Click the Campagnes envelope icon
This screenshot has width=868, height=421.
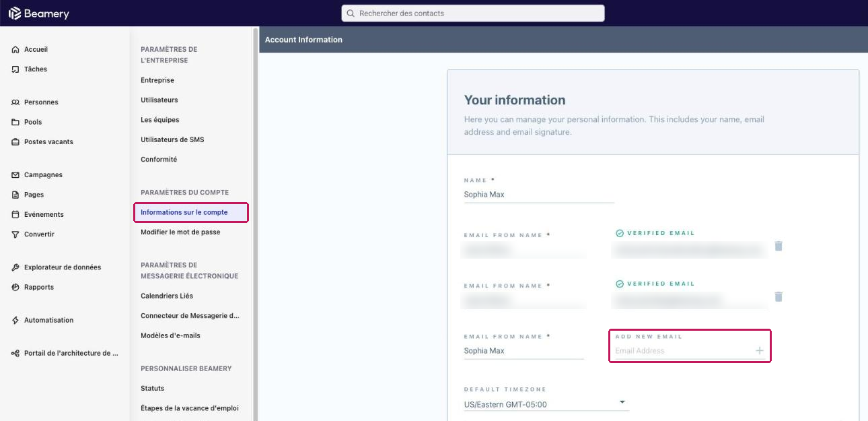point(15,175)
